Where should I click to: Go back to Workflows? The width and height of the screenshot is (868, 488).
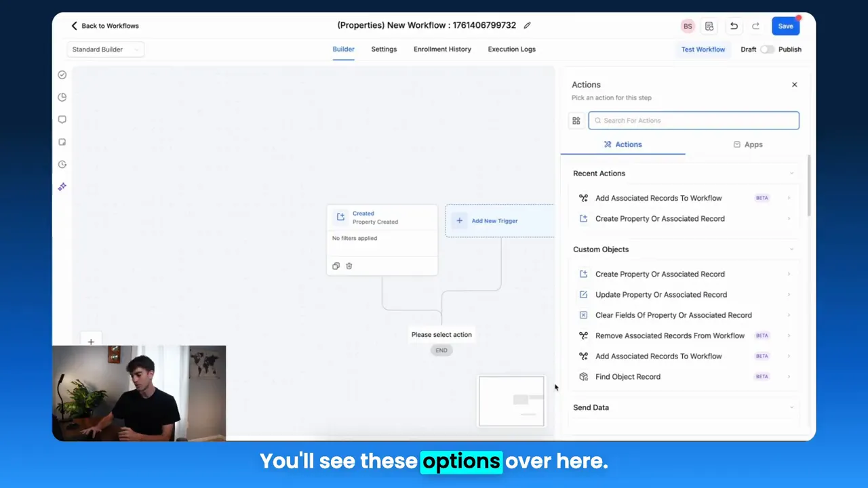[105, 26]
